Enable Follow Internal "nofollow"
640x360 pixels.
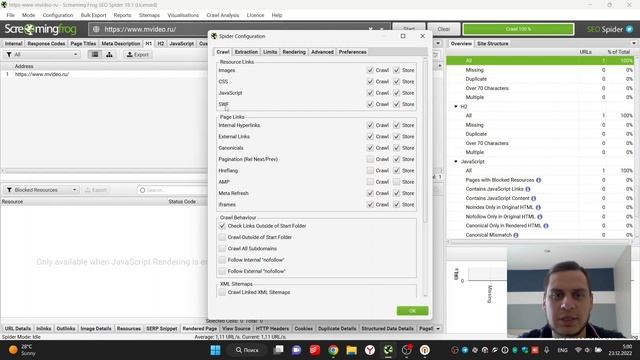pos(222,260)
